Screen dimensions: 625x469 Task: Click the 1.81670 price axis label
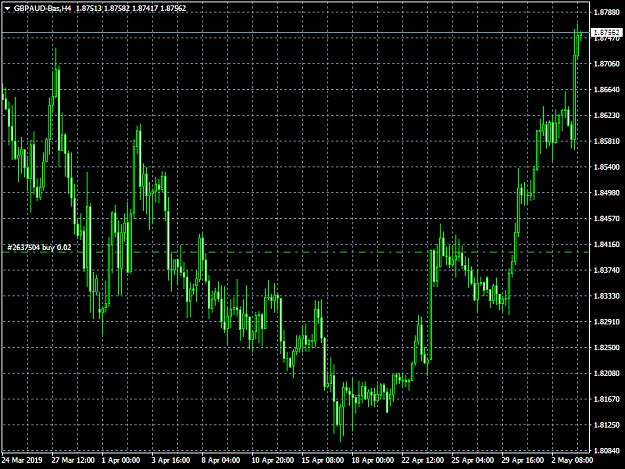tap(607, 399)
